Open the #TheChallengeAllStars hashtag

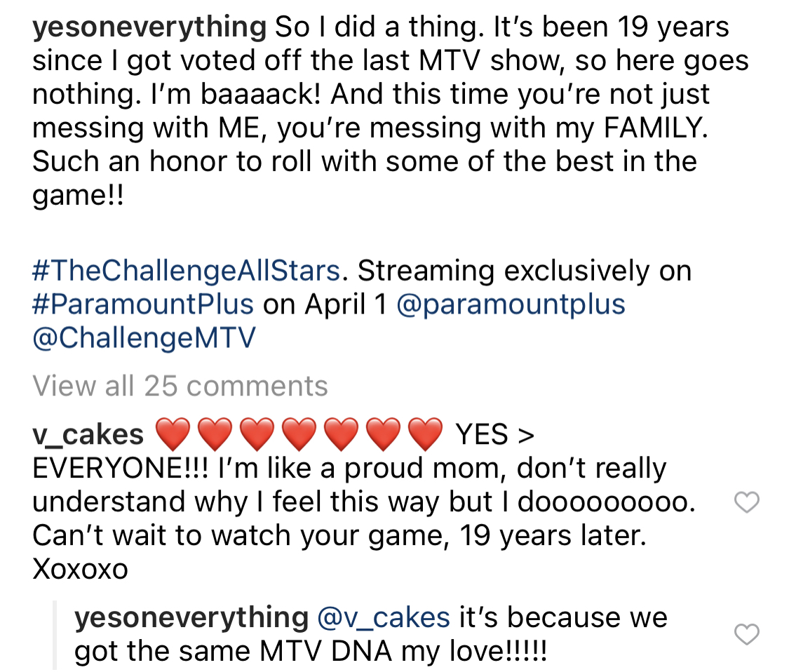click(x=187, y=271)
